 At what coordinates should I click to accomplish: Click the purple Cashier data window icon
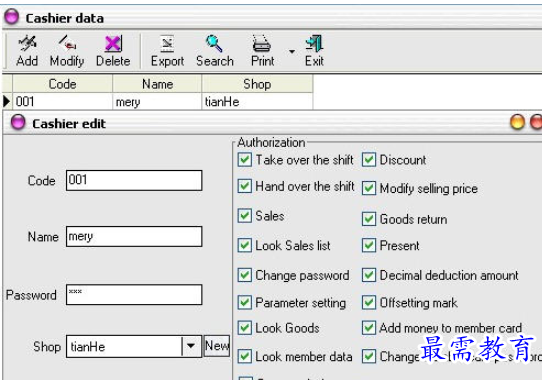pyautogui.click(x=12, y=17)
